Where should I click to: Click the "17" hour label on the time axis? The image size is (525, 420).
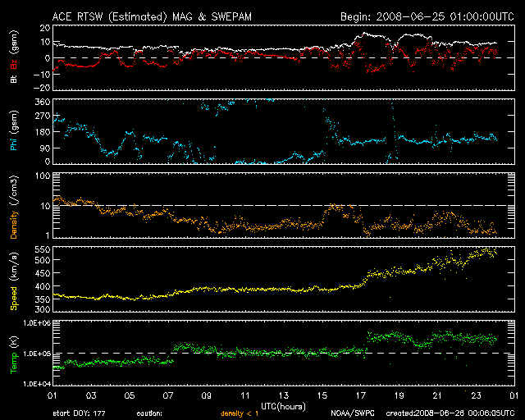pos(361,396)
